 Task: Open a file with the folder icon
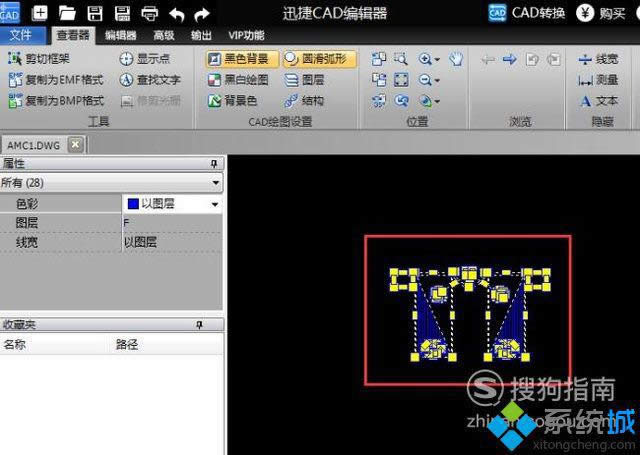pos(67,13)
